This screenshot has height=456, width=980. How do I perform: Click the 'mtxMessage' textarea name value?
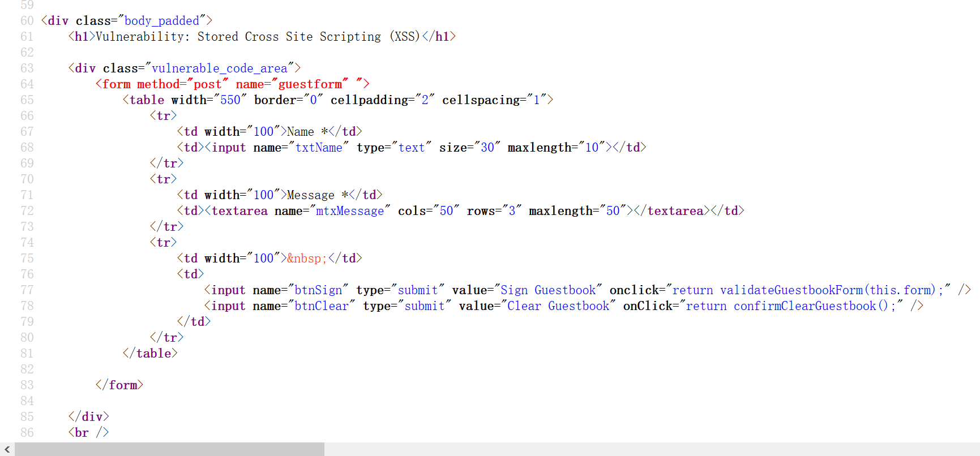(x=350, y=211)
